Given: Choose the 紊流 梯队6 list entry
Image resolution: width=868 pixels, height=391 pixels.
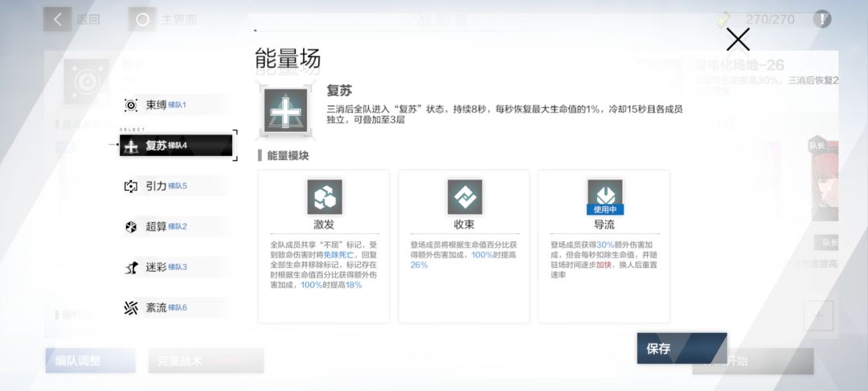Looking at the screenshot, I should click(175, 308).
